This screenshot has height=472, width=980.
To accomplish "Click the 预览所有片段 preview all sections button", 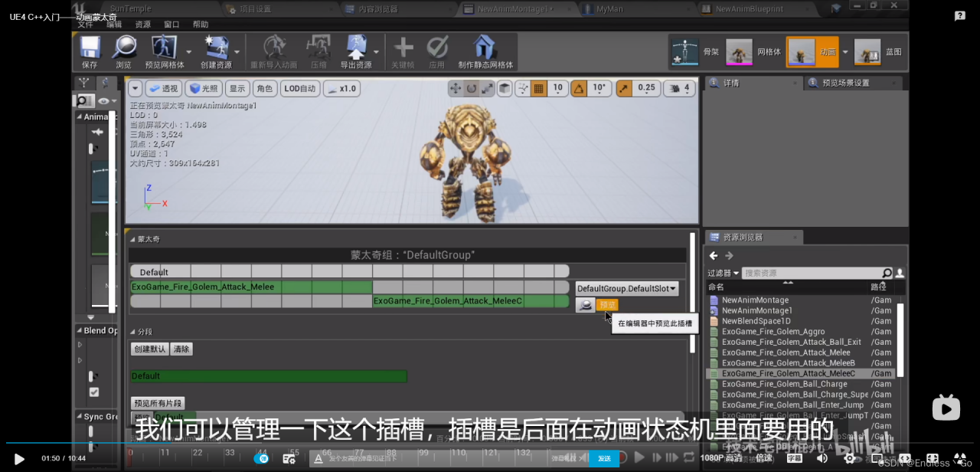I will tap(158, 403).
